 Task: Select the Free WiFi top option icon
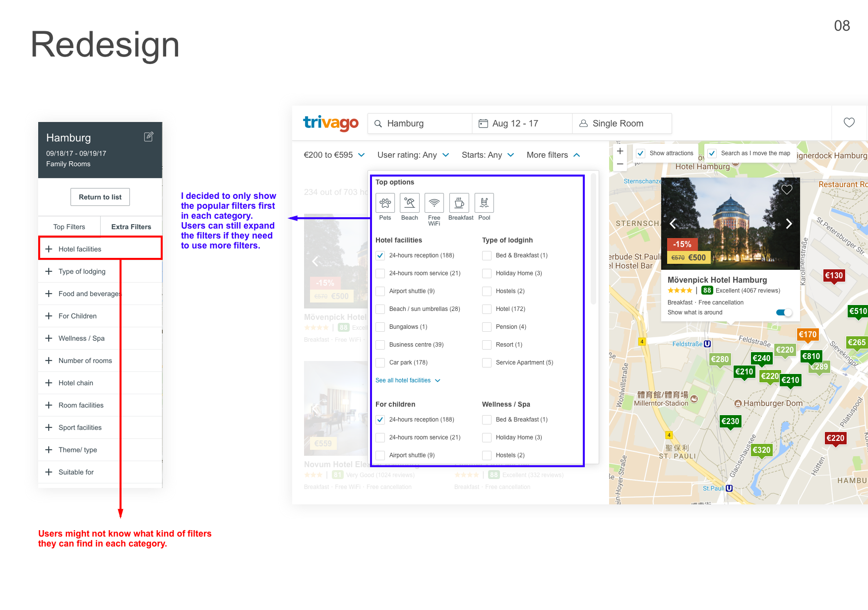pyautogui.click(x=434, y=203)
